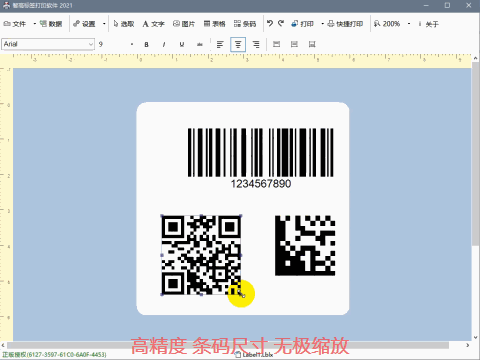Click the scroll up arrow
Image resolution: width=480 pixels, height=360 pixels.
475,59
